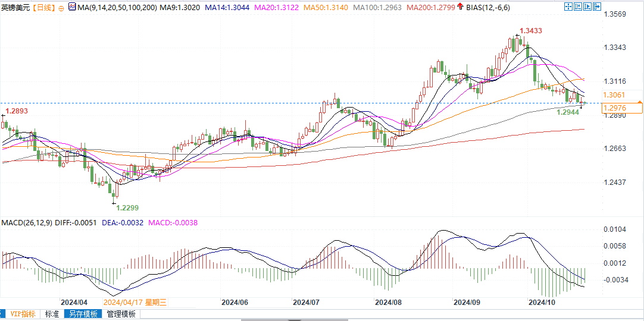644x321 pixels.
Task: Click the dotted-cross layout icon at top right
Action: [x=568, y=6]
